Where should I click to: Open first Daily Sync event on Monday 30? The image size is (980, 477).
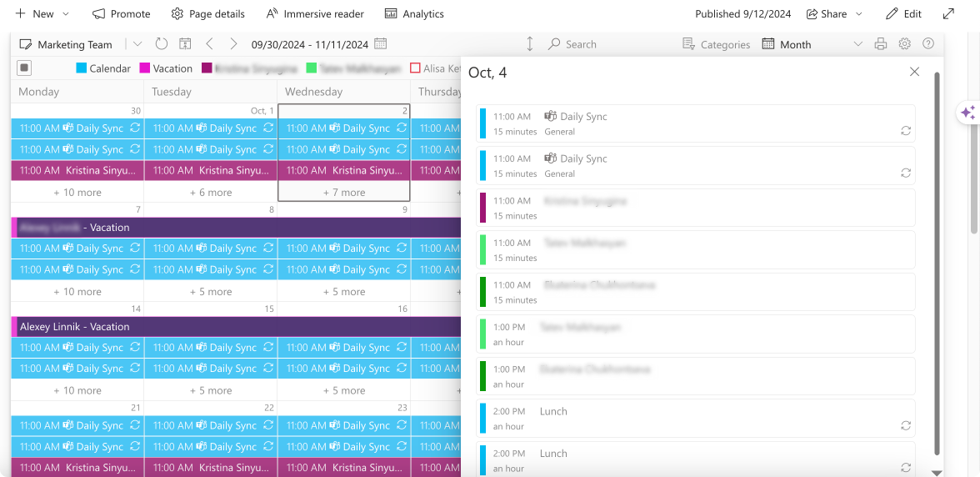[x=77, y=128]
